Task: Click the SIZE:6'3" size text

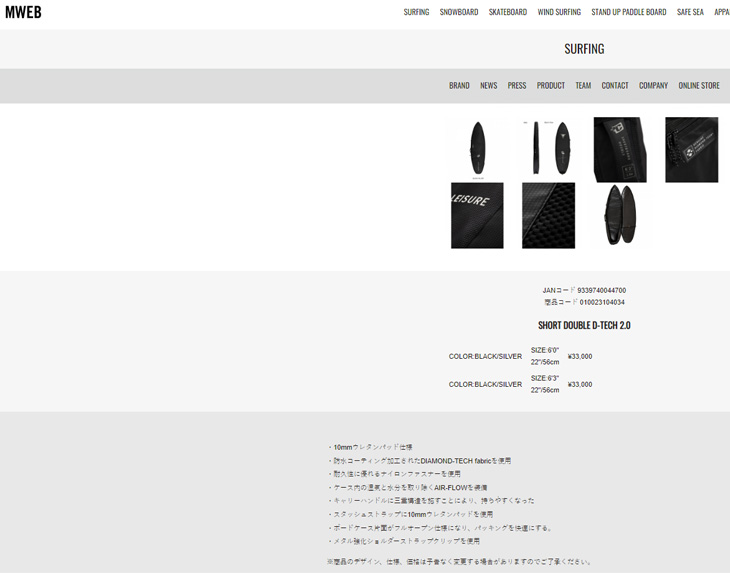Action: (545, 384)
